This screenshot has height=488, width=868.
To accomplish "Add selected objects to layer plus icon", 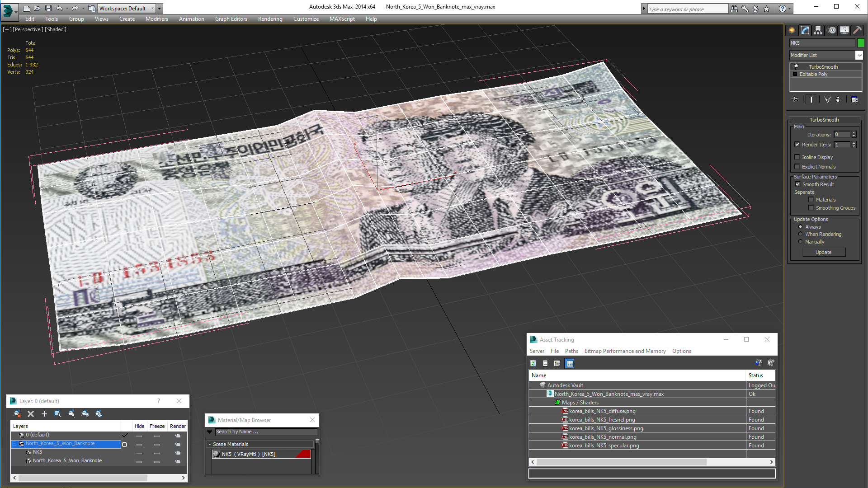I will (x=44, y=414).
